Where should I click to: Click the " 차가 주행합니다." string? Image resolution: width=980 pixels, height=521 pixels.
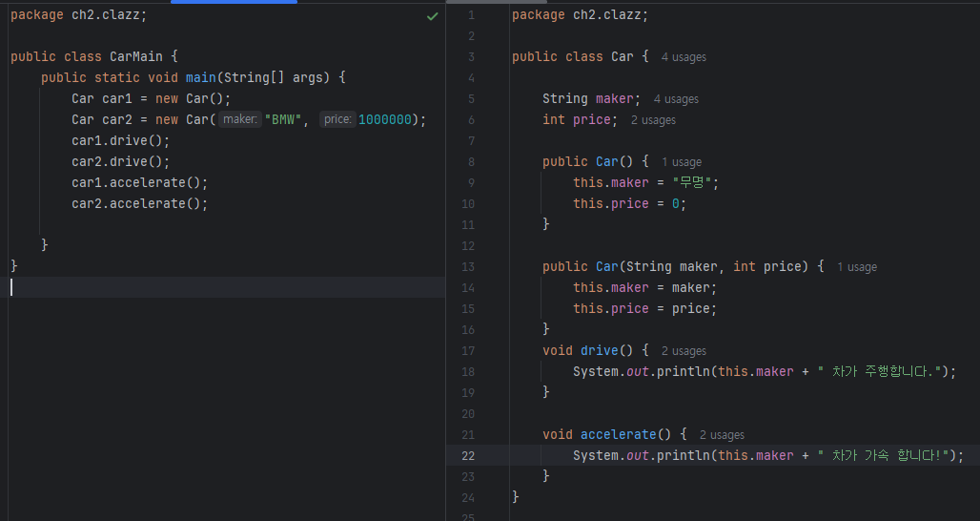click(x=879, y=371)
